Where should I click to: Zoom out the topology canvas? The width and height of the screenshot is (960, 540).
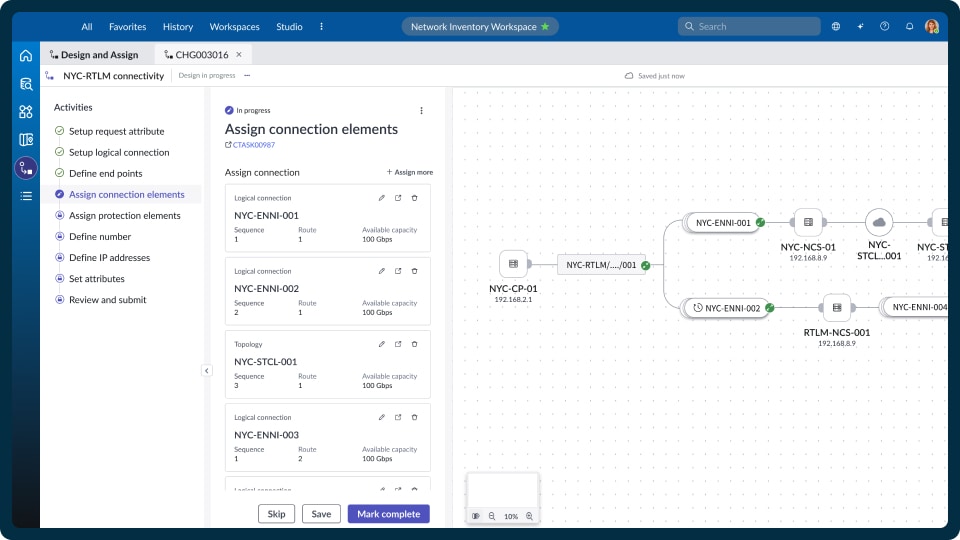492,516
